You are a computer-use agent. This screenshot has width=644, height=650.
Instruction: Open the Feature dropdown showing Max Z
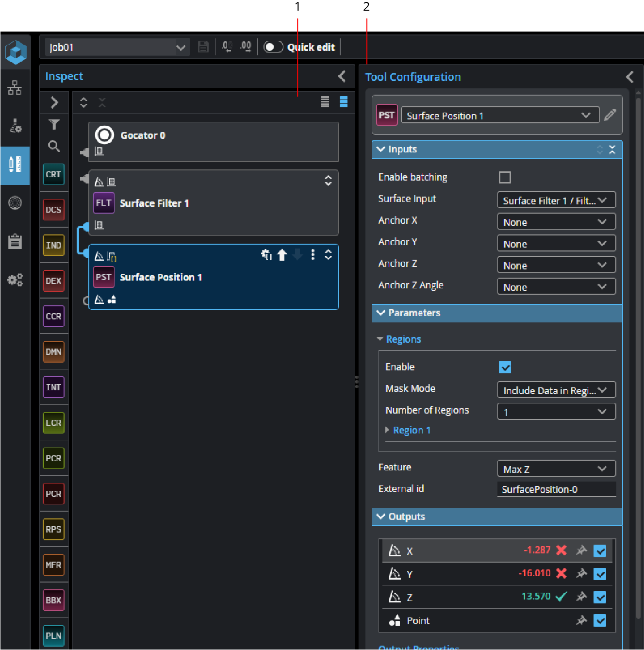pyautogui.click(x=556, y=469)
